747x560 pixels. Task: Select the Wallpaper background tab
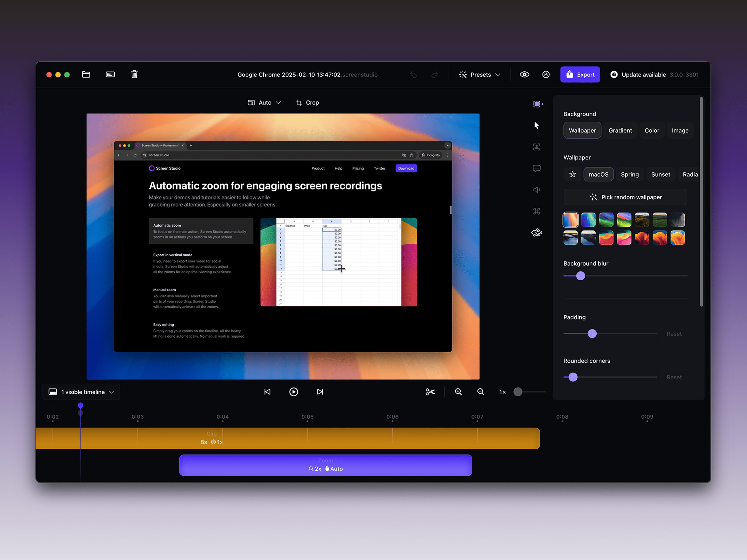pos(582,131)
